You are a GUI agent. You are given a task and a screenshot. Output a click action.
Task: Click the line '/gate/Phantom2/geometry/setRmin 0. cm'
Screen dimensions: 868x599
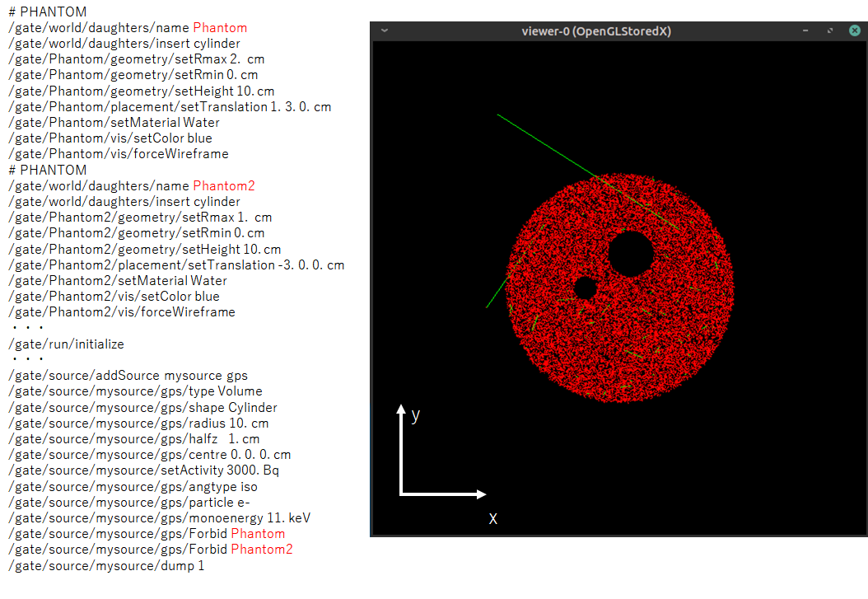pyautogui.click(x=136, y=233)
